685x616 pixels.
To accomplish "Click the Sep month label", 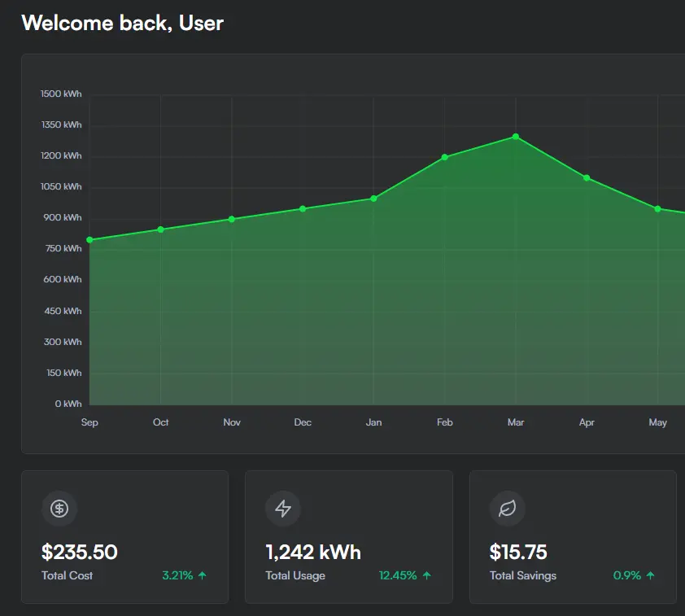I will [x=89, y=422].
